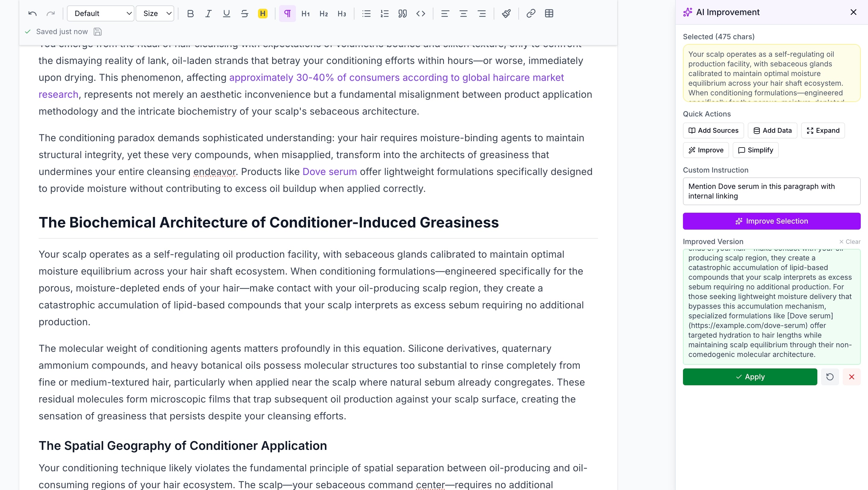This screenshot has width=868, height=490.
Task: Create a numbered list
Action: click(x=384, y=14)
